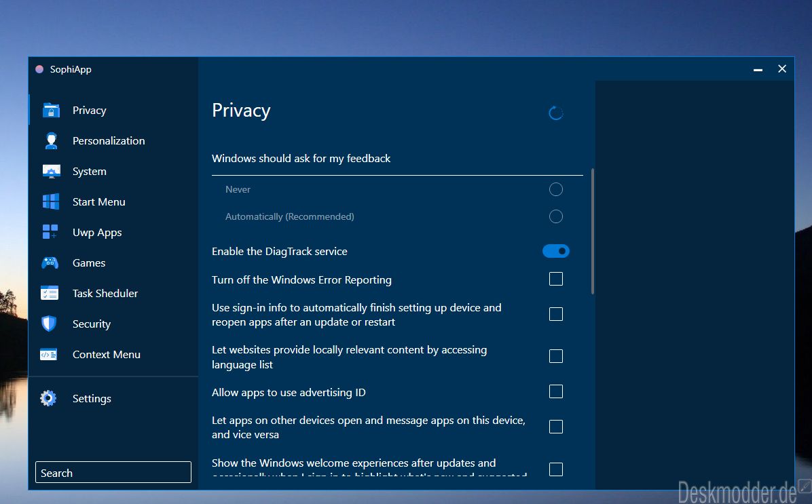Click Windows should ask for my feedback heading
Image resolution: width=812 pixels, height=504 pixels.
click(x=301, y=158)
